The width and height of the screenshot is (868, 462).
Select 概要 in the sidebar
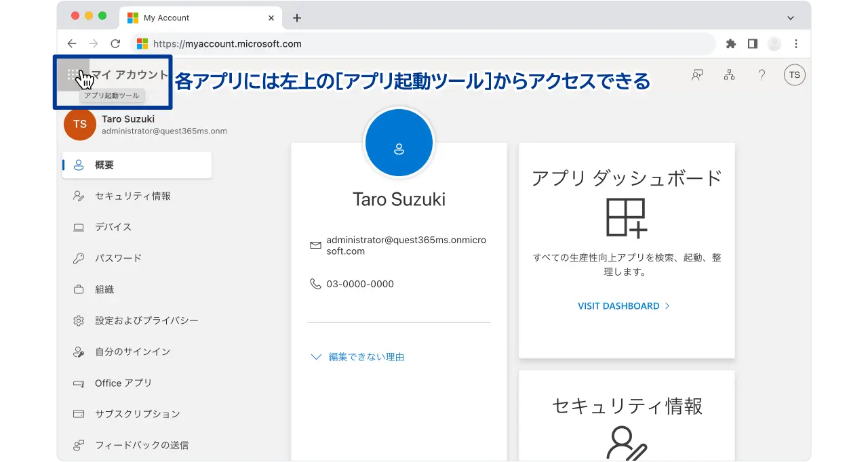point(137,165)
